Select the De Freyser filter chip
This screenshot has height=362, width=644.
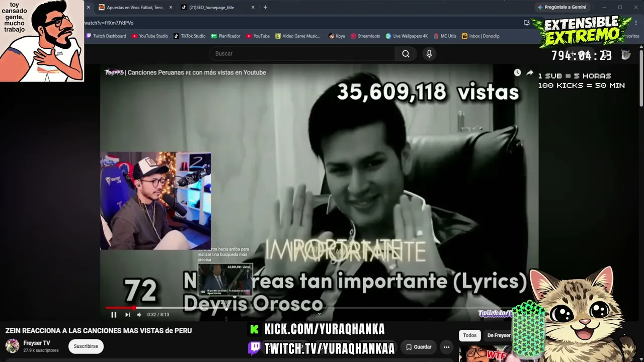coord(499,335)
